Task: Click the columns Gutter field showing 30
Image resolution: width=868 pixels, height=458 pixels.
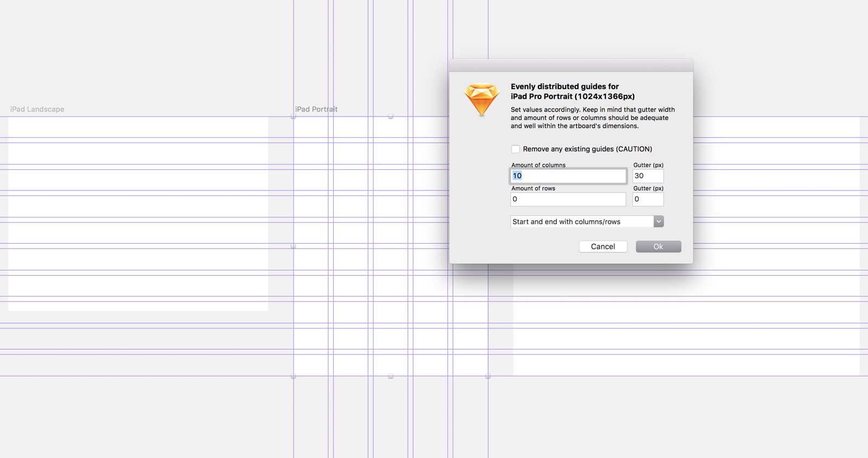Action: (x=648, y=176)
